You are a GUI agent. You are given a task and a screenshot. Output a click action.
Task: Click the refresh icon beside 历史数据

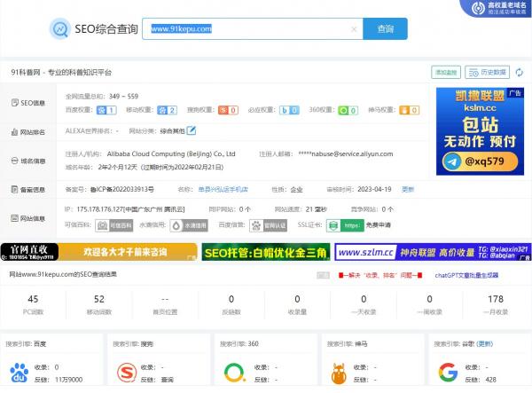(519, 72)
